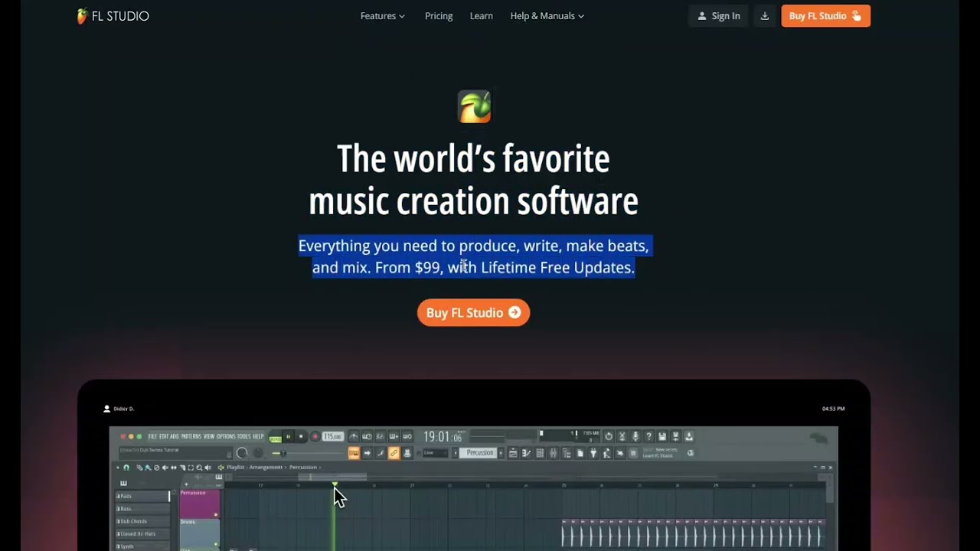The image size is (980, 551).
Task: Open the Playlist view from toolbar
Action: pyautogui.click(x=513, y=453)
